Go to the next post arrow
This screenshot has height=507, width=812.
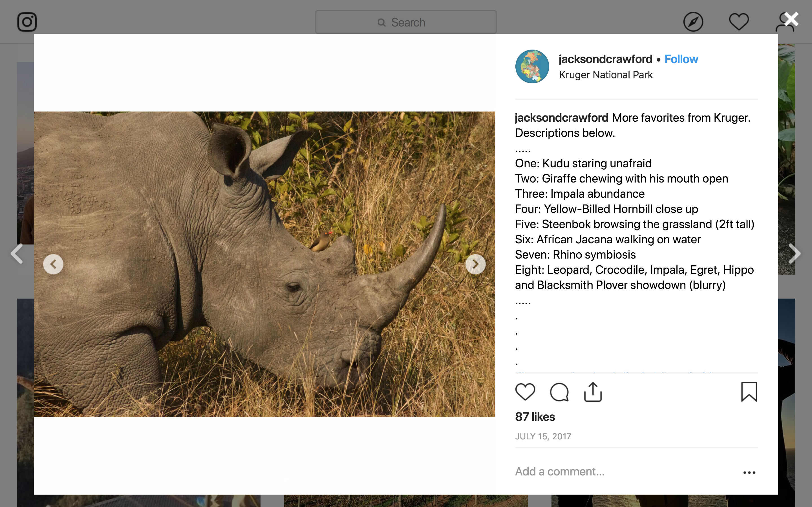pos(795,253)
